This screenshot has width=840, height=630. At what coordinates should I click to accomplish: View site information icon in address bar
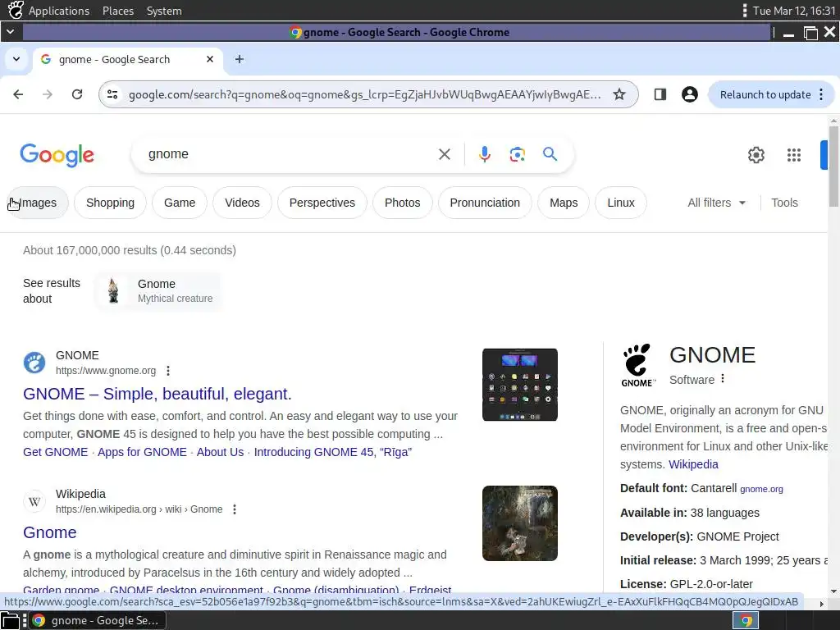pyautogui.click(x=112, y=95)
